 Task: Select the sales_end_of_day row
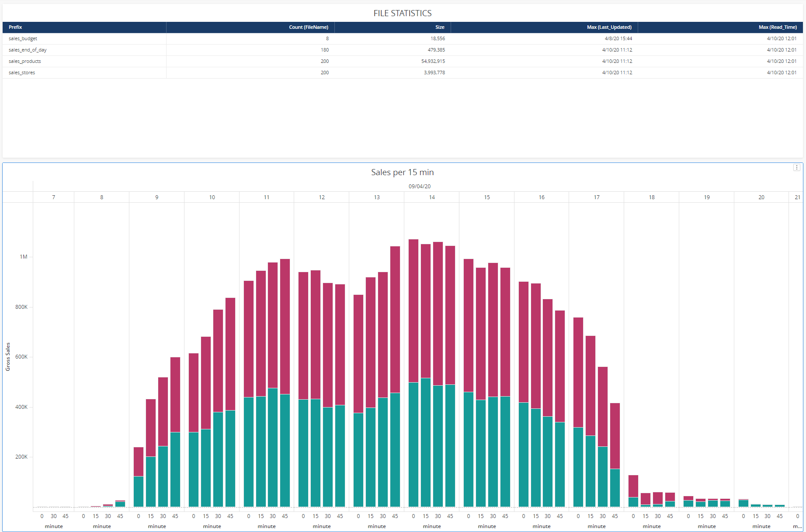[28, 50]
